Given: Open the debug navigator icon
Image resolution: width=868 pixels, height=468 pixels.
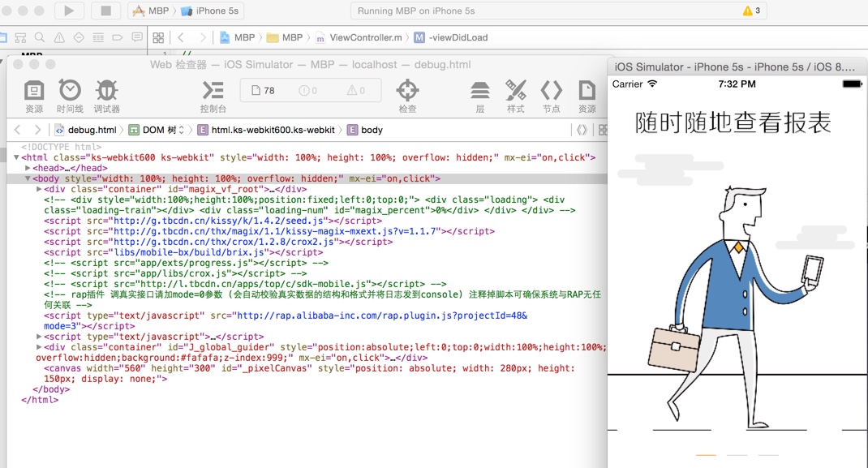Looking at the screenshot, I should (x=98, y=37).
